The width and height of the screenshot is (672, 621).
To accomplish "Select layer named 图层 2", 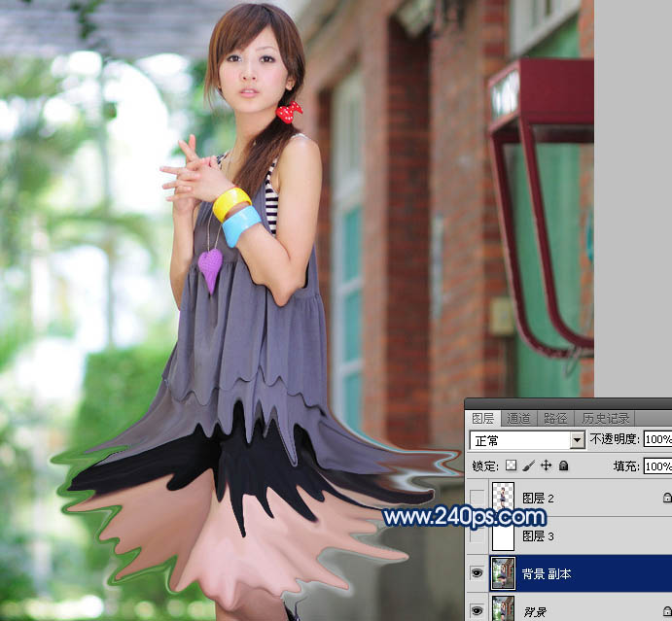I will 538,499.
